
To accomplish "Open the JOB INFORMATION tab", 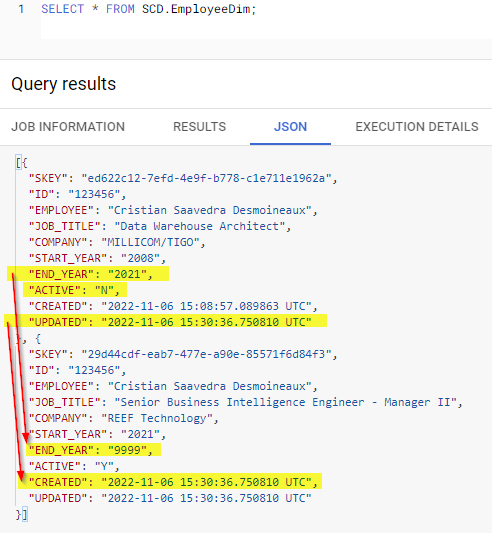I will (68, 127).
